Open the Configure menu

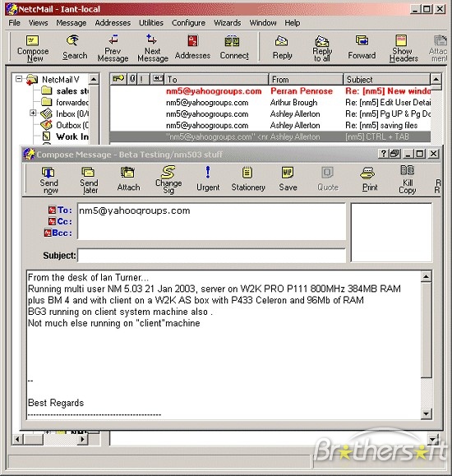click(x=188, y=23)
